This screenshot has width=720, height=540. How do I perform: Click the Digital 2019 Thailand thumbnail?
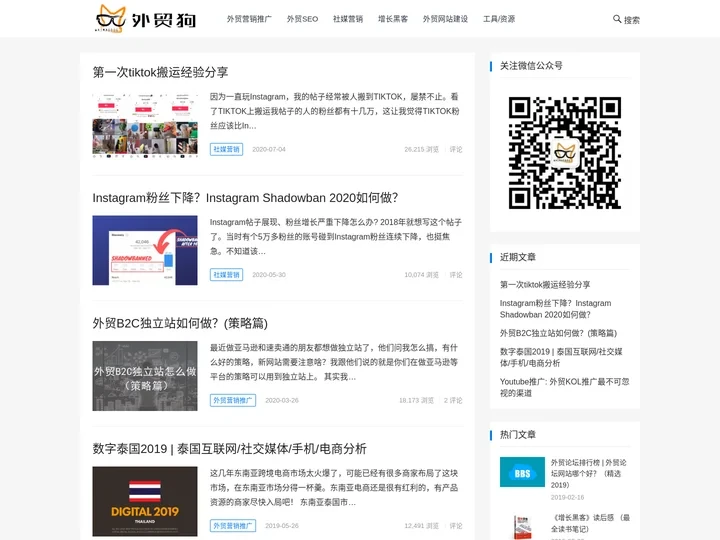(145, 501)
